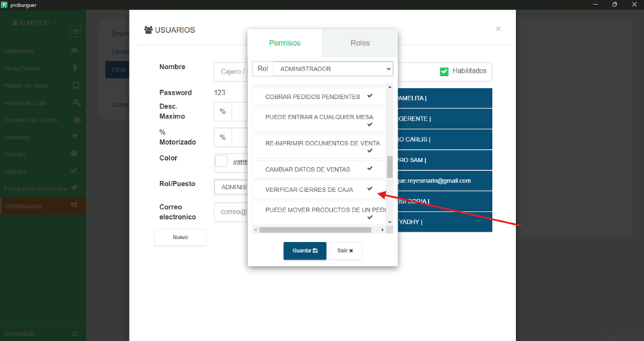Click the Venta Directa lightning icon
Viewport: 644px width, 341px height.
(x=75, y=68)
